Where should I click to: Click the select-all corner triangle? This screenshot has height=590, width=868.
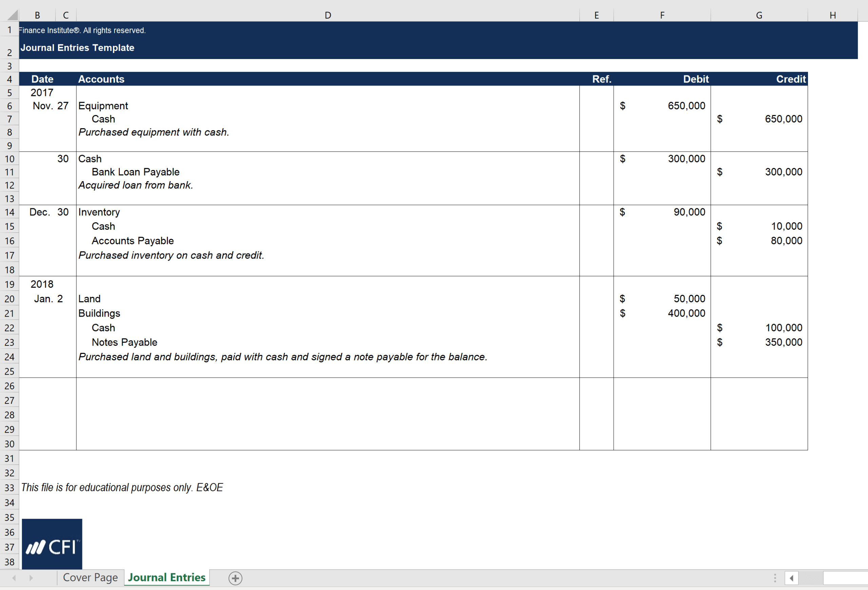[12, 15]
